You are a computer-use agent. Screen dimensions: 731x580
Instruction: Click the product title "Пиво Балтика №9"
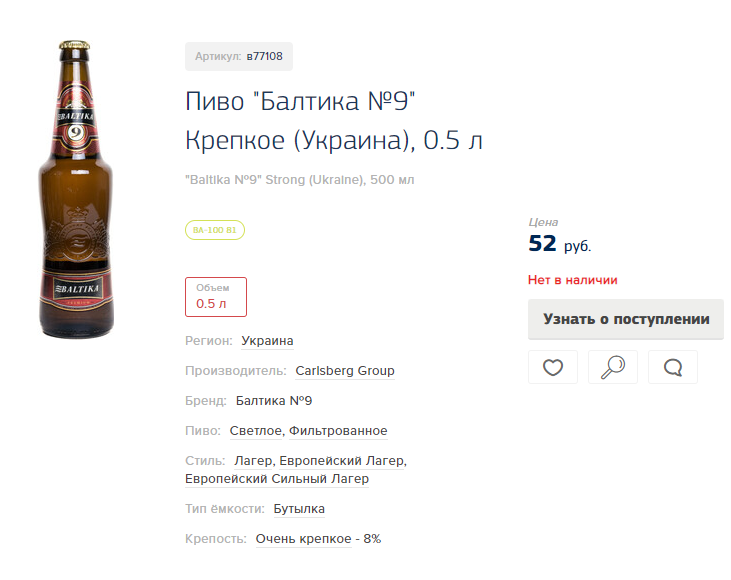click(300, 103)
